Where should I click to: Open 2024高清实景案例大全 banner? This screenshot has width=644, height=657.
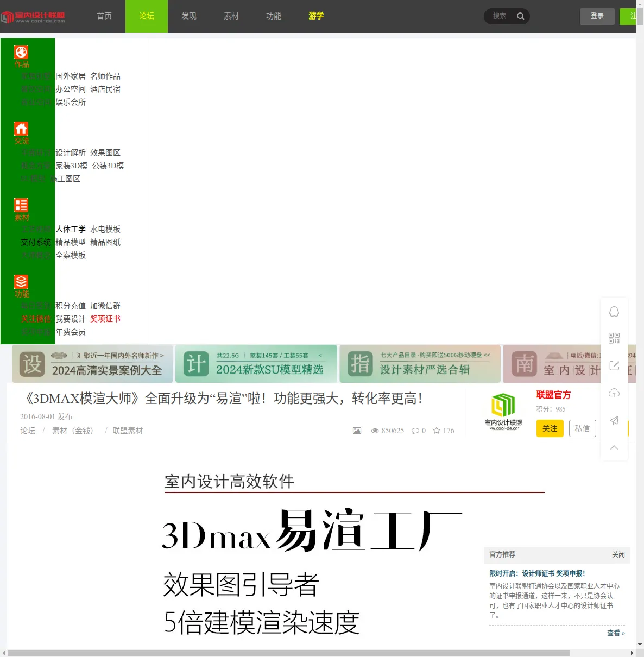click(92, 364)
